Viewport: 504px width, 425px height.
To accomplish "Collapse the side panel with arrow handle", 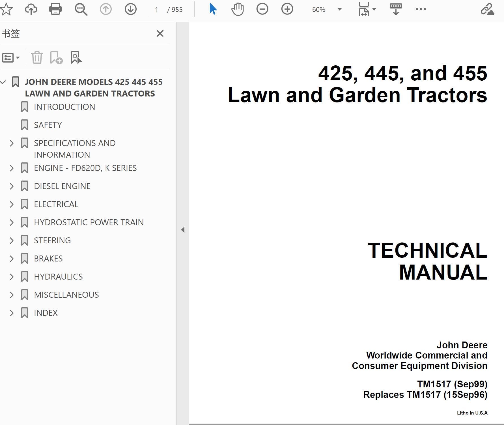I will click(183, 230).
